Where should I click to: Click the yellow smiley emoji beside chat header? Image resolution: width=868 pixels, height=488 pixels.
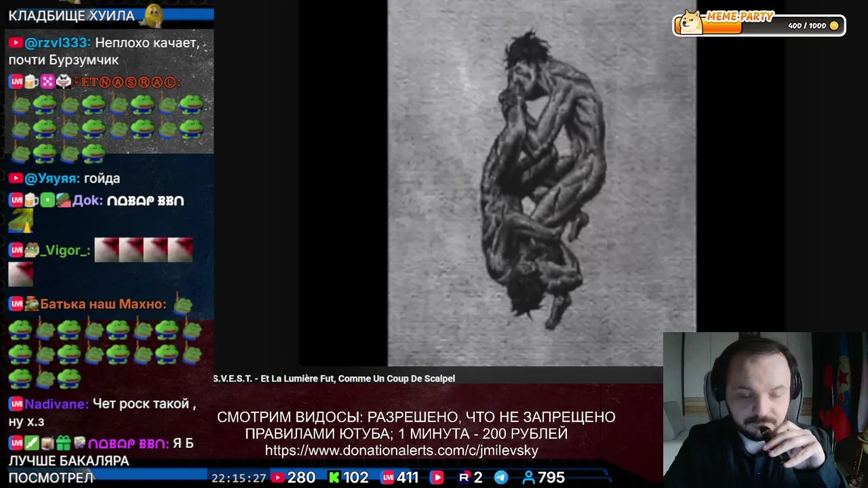tap(153, 15)
